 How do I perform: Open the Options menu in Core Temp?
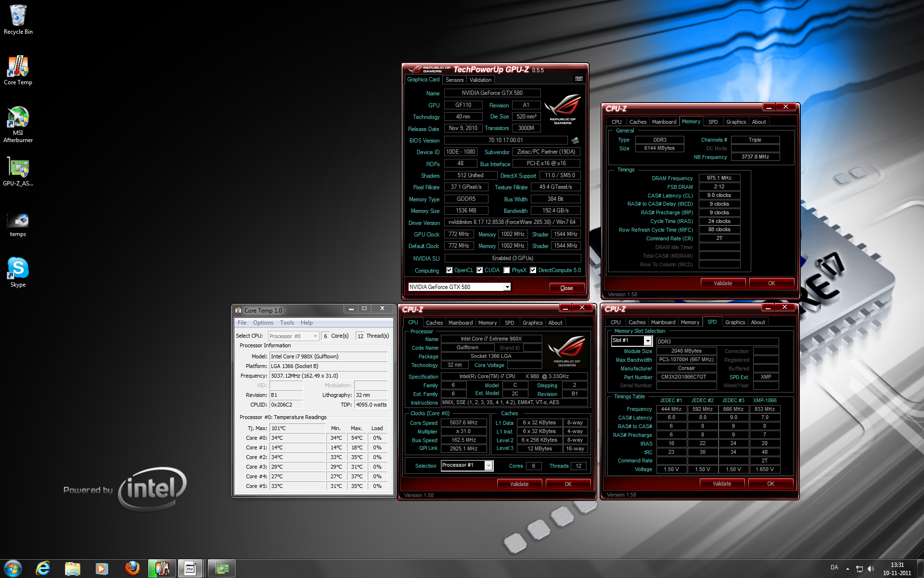tap(263, 323)
